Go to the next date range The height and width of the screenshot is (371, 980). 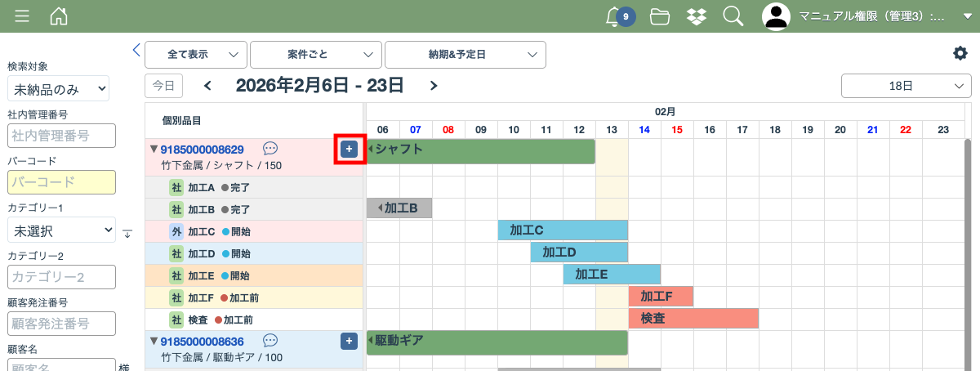click(x=434, y=86)
